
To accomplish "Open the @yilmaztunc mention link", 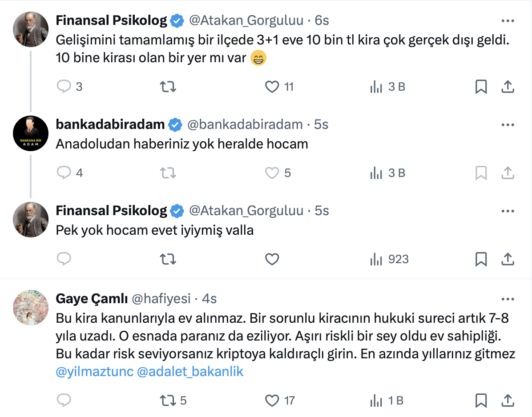I will (x=95, y=371).
